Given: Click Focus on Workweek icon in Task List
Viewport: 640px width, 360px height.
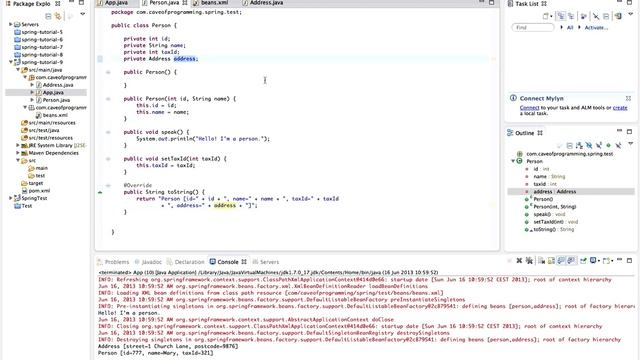Looking at the screenshot, I should coord(584,16).
